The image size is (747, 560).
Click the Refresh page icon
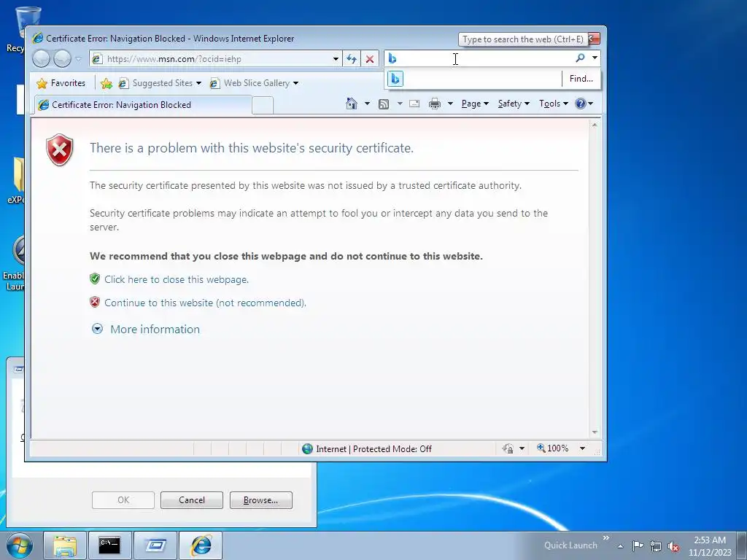click(352, 59)
